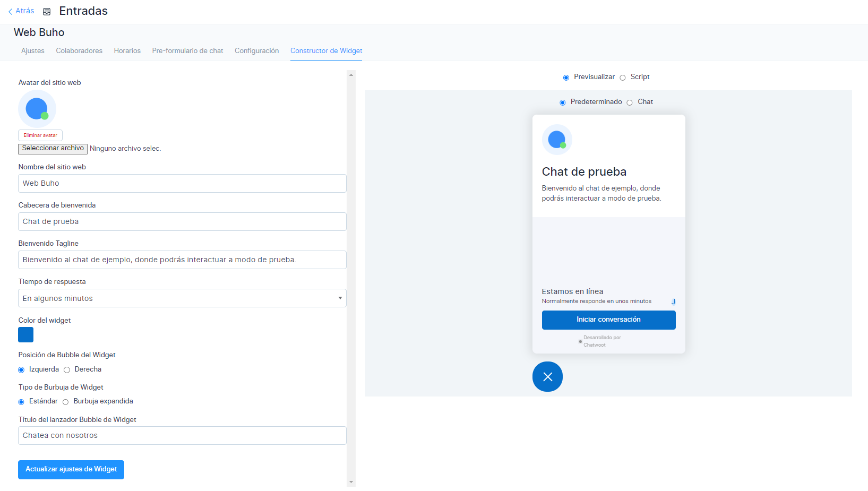
Task: Click the Cabecera de bienvenida text field
Action: coord(182,222)
